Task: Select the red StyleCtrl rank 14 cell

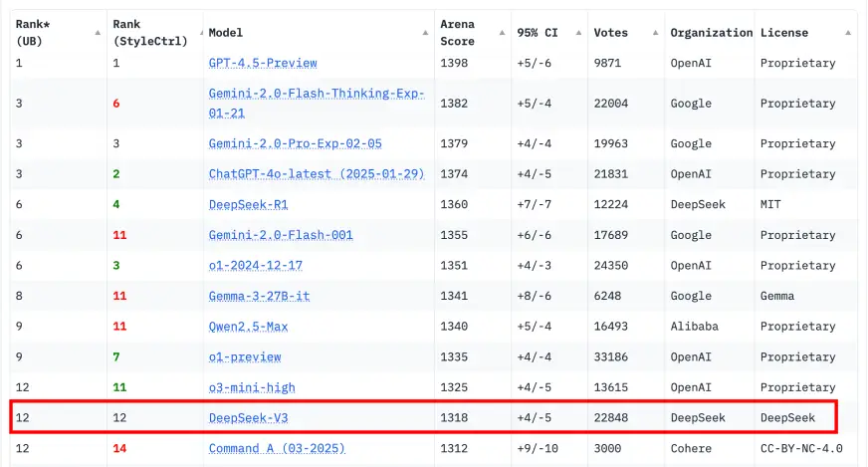Action: click(x=119, y=448)
